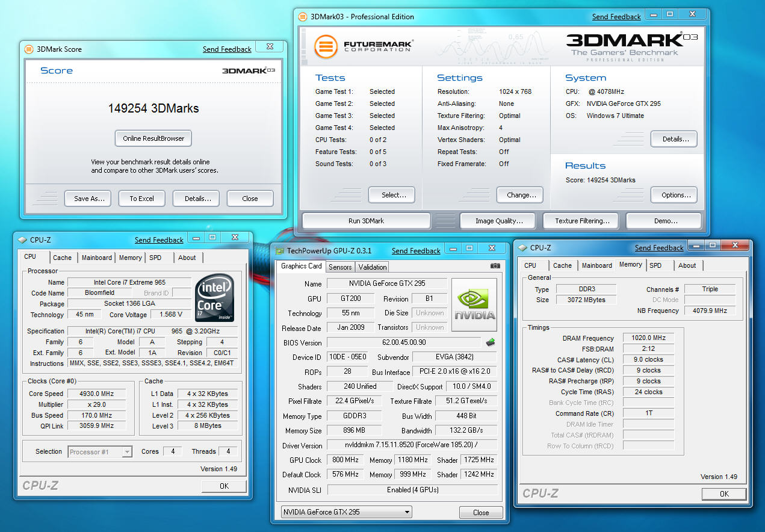
Task: Click the Core Speed value 4930.0 MHz
Action: tap(97, 394)
